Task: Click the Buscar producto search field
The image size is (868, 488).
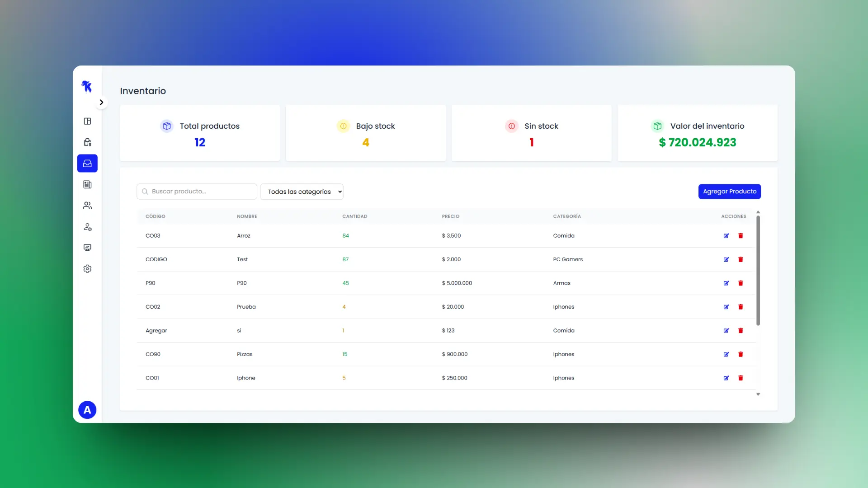Action: [x=197, y=192]
